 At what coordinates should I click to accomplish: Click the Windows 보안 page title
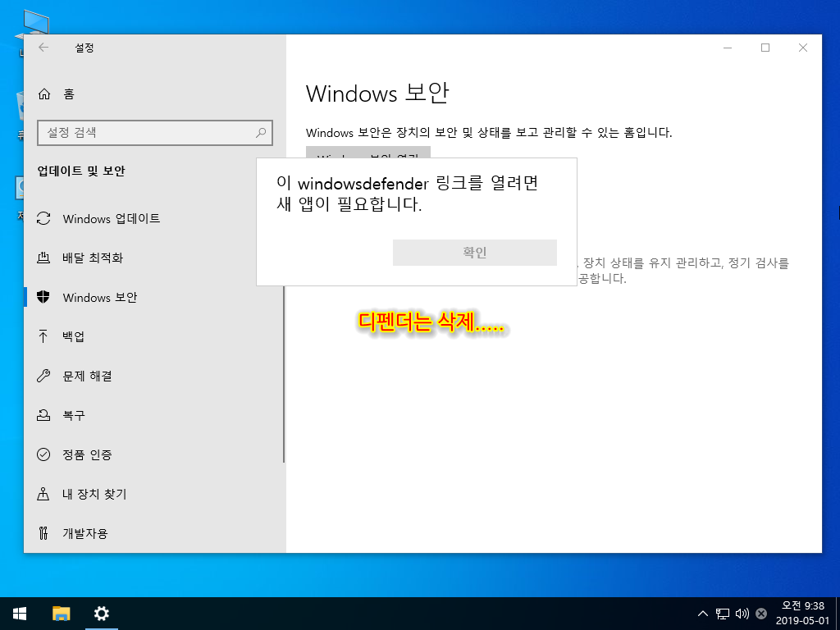coord(377,94)
